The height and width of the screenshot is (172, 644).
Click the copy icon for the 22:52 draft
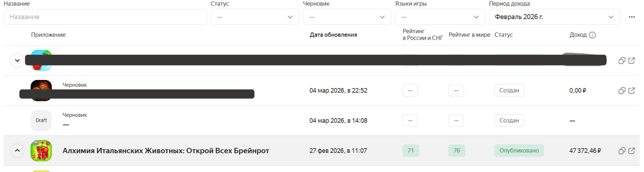tap(622, 91)
